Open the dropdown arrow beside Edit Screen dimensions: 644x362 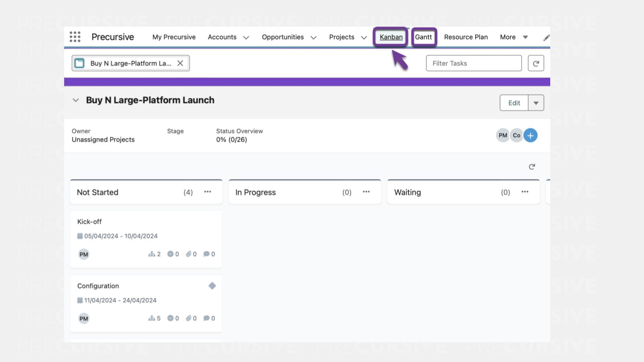click(x=536, y=103)
